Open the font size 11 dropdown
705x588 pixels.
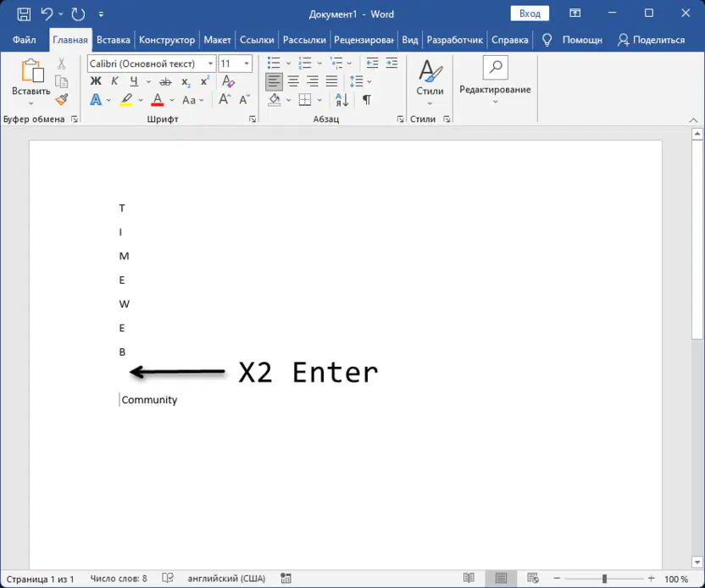[247, 64]
